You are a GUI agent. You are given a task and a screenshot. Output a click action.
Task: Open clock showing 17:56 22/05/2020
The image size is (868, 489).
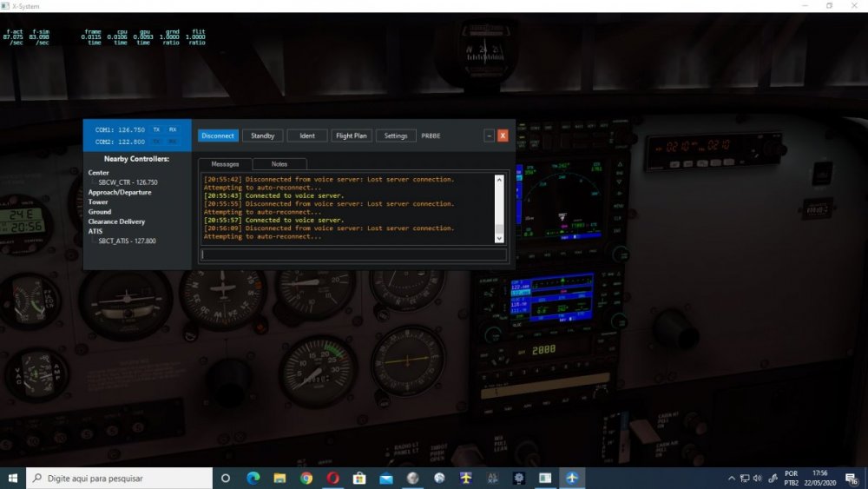coord(820,479)
